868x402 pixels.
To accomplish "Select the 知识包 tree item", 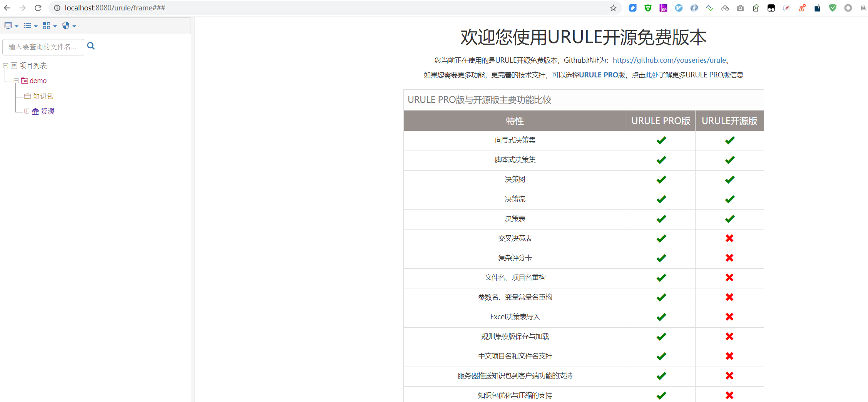I will [43, 96].
